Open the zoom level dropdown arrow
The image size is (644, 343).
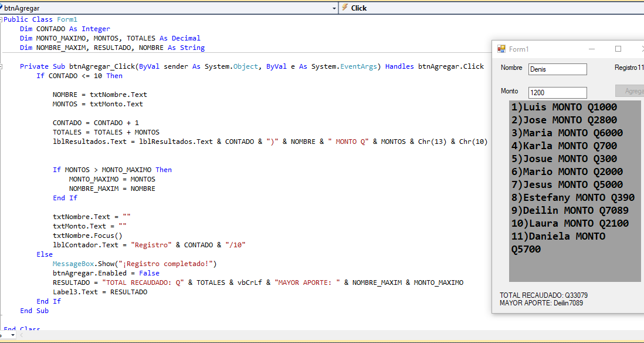(13, 335)
